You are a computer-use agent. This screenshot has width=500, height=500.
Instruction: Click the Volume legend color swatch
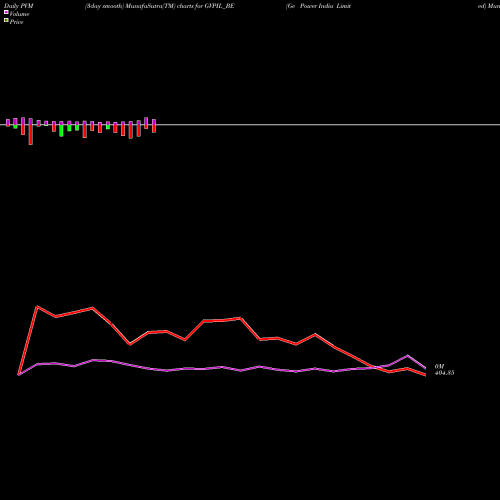point(6,12)
